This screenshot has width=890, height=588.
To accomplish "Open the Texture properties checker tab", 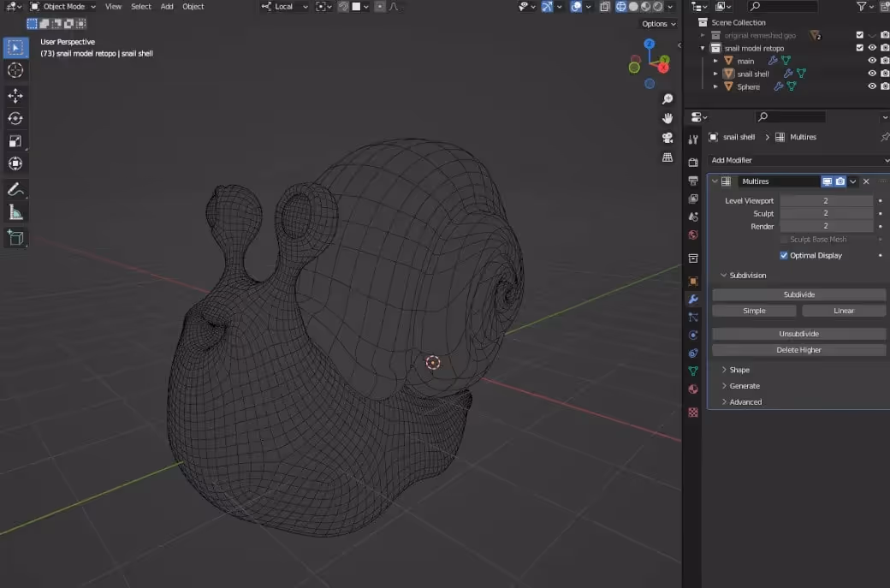I will [693, 413].
